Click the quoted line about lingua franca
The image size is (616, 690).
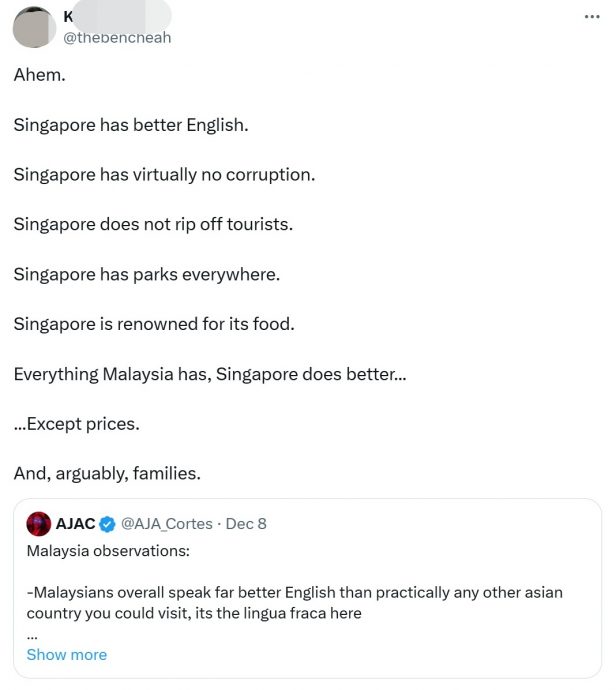click(x=294, y=602)
